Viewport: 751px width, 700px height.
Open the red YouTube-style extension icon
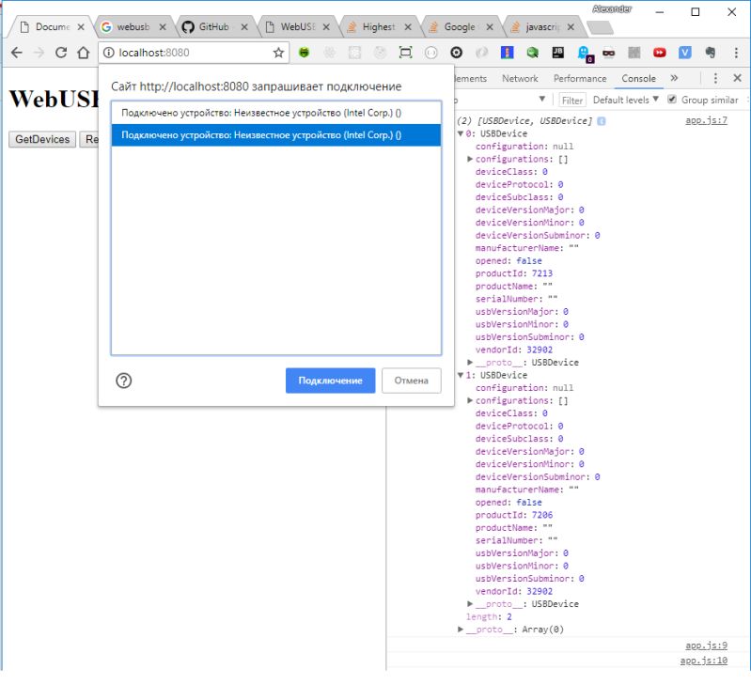(660, 53)
